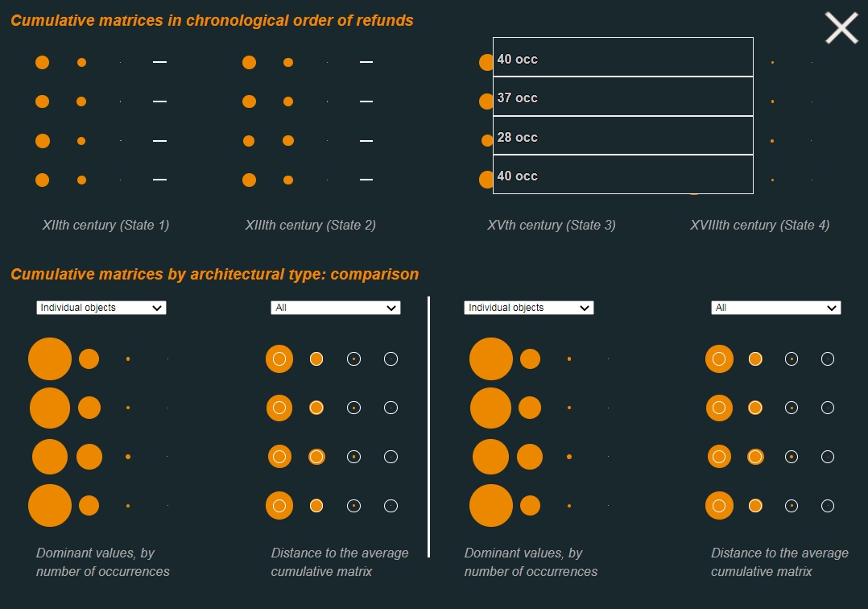Select the '37 occ' tooltip row
Screen dimensions: 868x609
622,97
